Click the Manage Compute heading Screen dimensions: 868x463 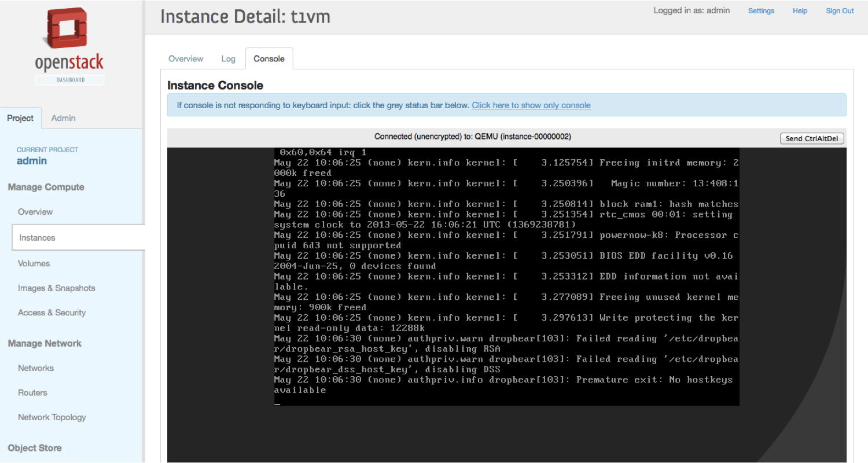pyautogui.click(x=46, y=187)
